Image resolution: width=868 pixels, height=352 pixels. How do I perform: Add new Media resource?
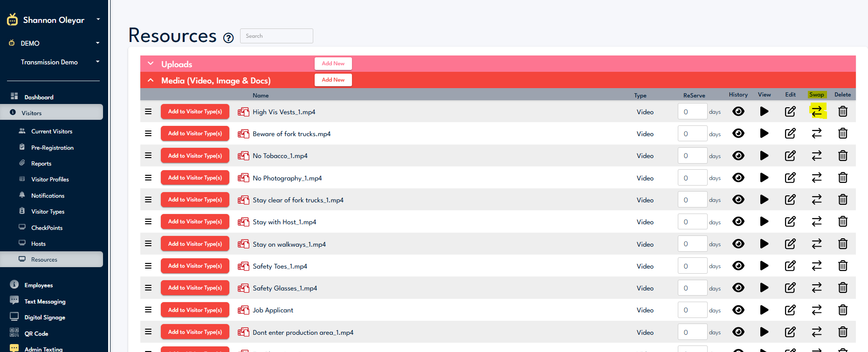(x=333, y=80)
